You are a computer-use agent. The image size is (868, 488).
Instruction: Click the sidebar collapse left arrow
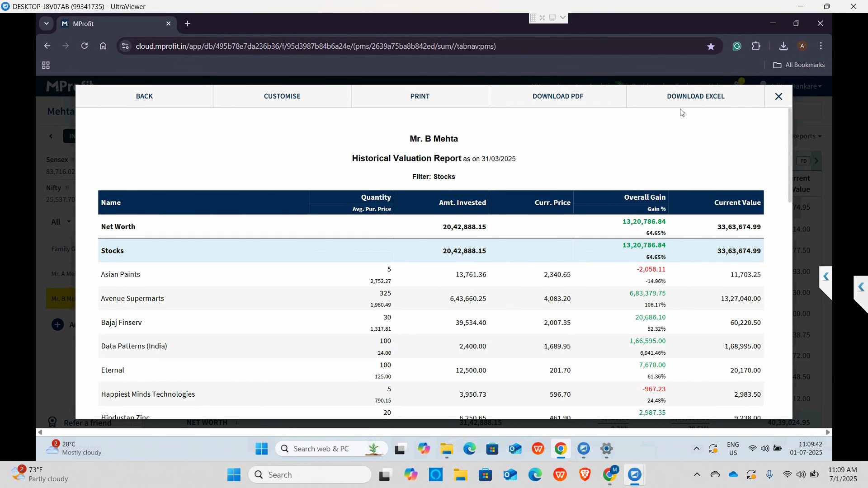coord(51,136)
